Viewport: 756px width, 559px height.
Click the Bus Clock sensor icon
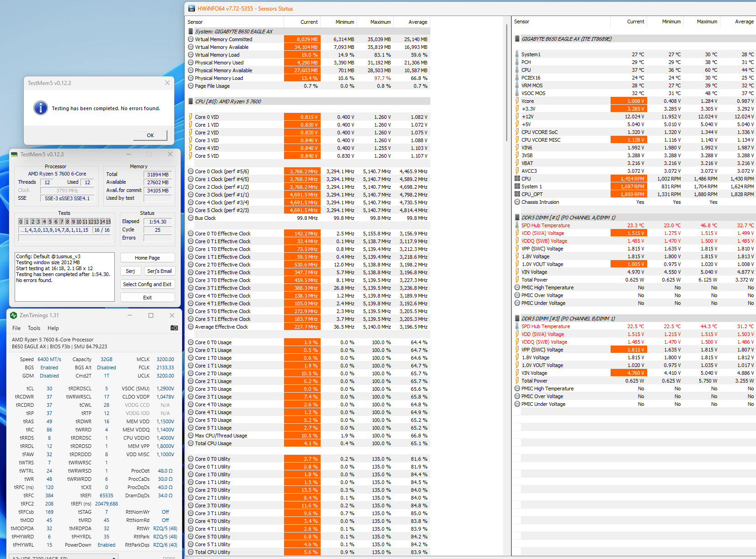click(x=191, y=218)
